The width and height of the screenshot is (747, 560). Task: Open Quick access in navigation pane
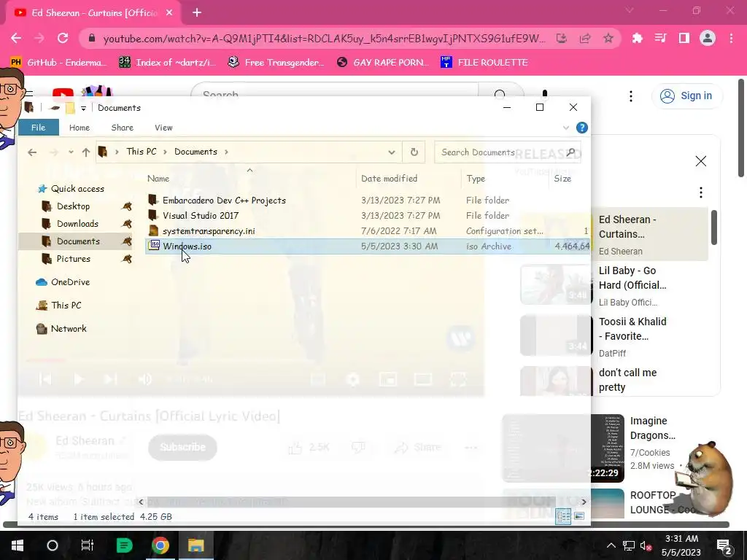coord(77,189)
